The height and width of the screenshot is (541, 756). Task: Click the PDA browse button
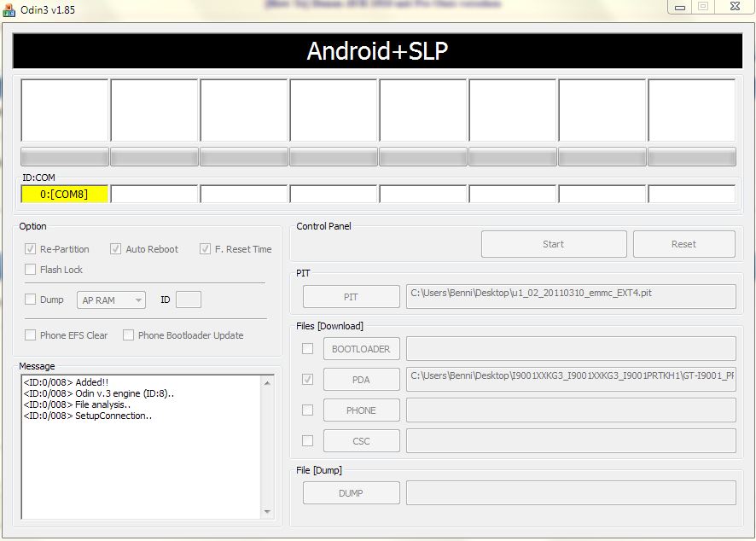[361, 380]
